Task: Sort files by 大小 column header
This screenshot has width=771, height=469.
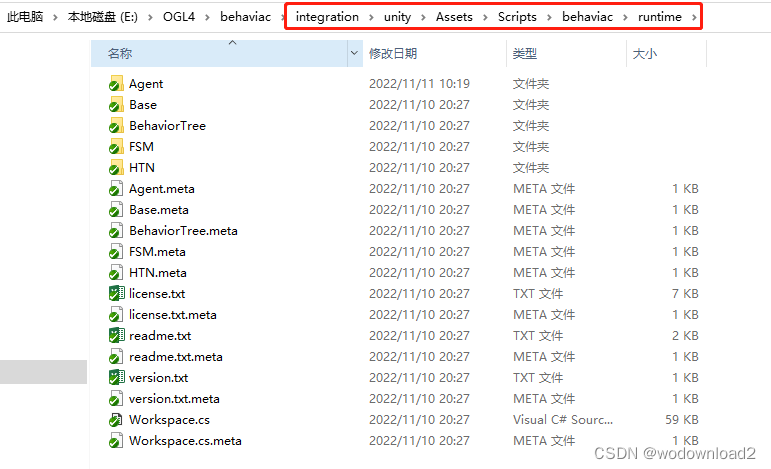Action: [x=666, y=53]
